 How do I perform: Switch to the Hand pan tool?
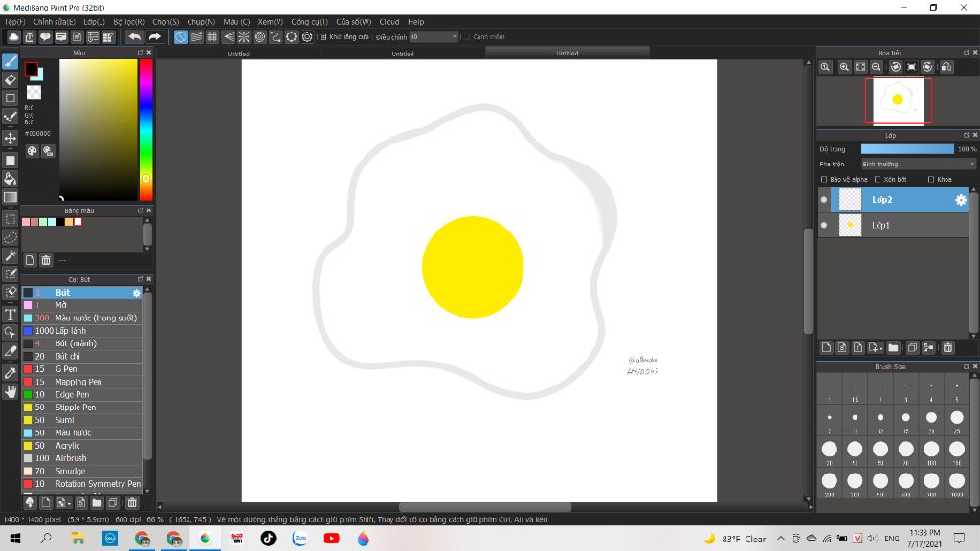click(10, 391)
